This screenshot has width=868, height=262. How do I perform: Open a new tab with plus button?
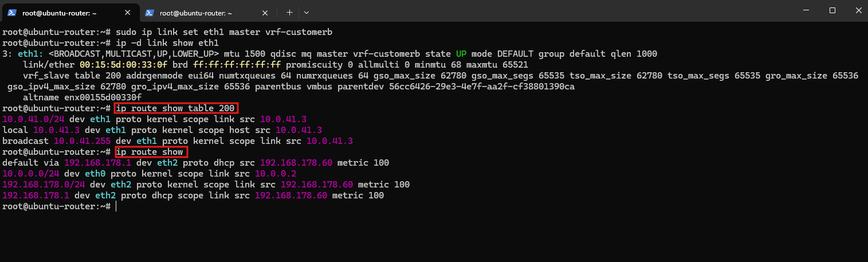pos(290,12)
